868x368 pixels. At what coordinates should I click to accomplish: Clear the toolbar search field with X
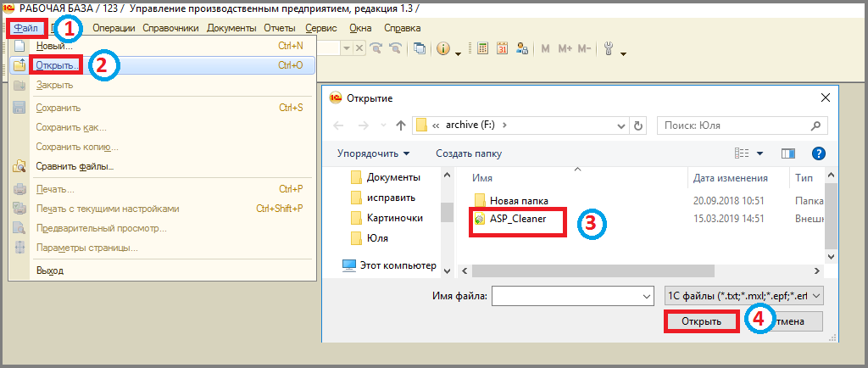coord(359,48)
